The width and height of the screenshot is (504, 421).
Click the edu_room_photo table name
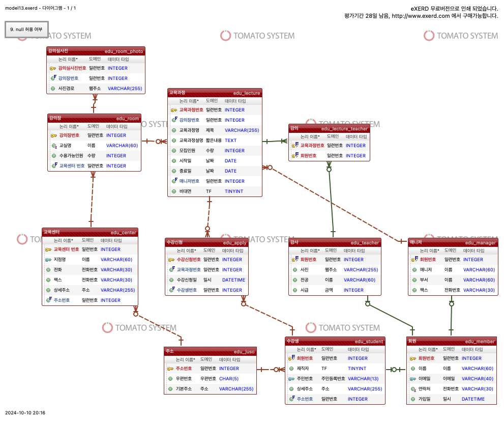(124, 51)
